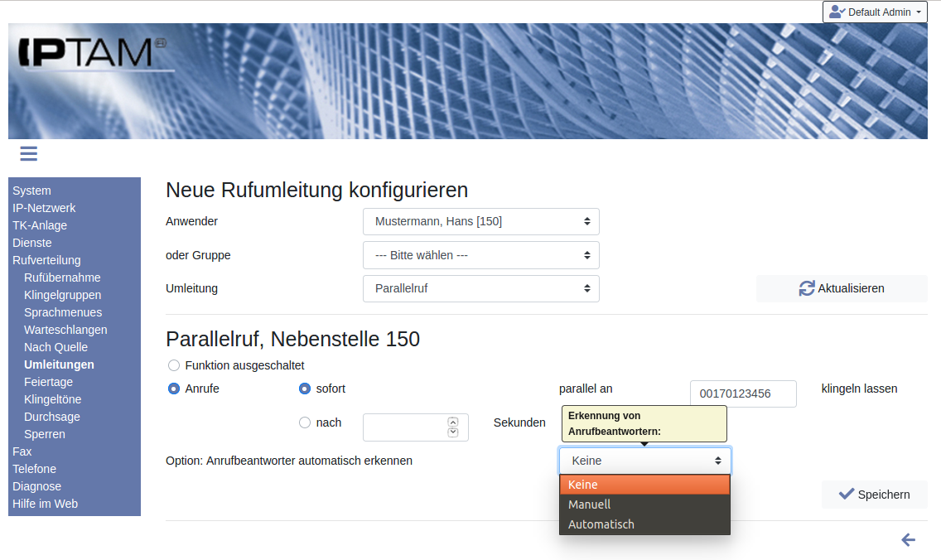The height and width of the screenshot is (560, 941).
Task: Go to Diagnose in the sidebar
Action: point(36,486)
